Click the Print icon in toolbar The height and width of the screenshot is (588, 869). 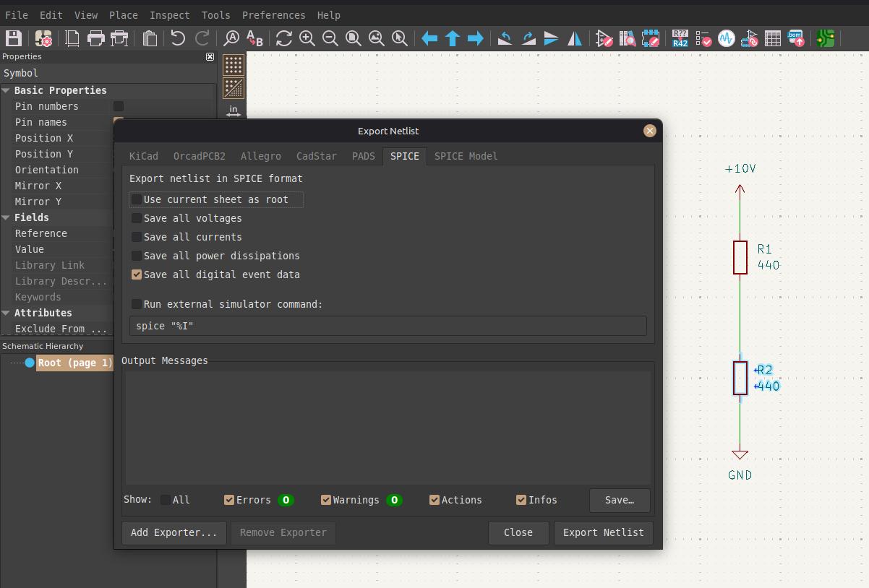point(95,38)
